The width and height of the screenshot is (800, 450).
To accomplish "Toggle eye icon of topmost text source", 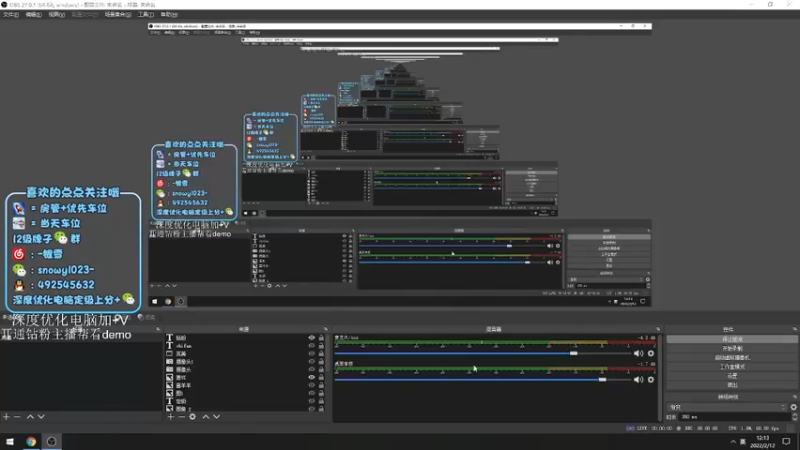I will tap(312, 338).
